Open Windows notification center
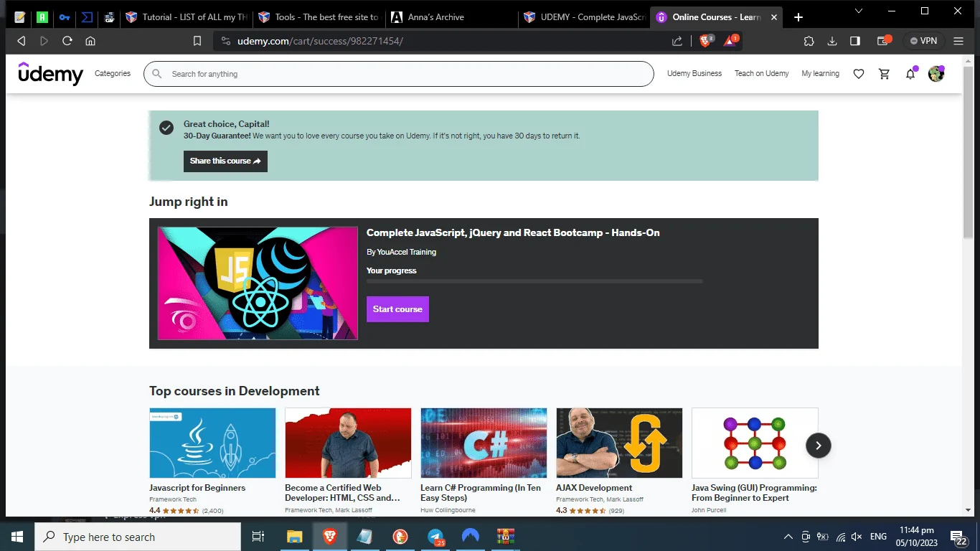The height and width of the screenshot is (551, 980). [960, 537]
